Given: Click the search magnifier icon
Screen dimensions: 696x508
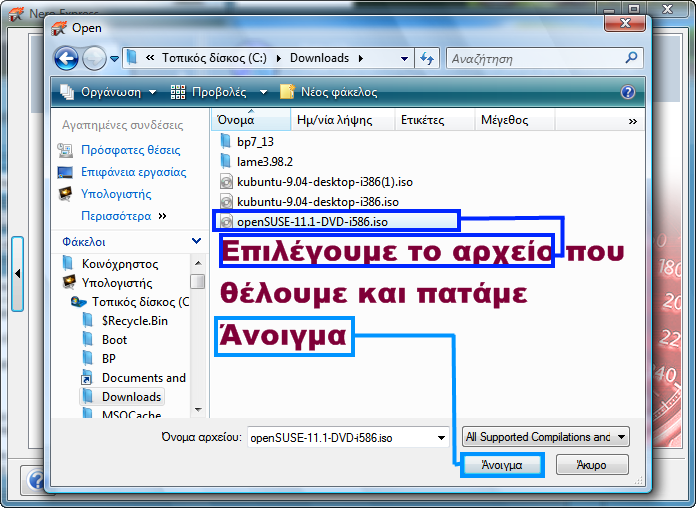Looking at the screenshot, I should [x=631, y=58].
